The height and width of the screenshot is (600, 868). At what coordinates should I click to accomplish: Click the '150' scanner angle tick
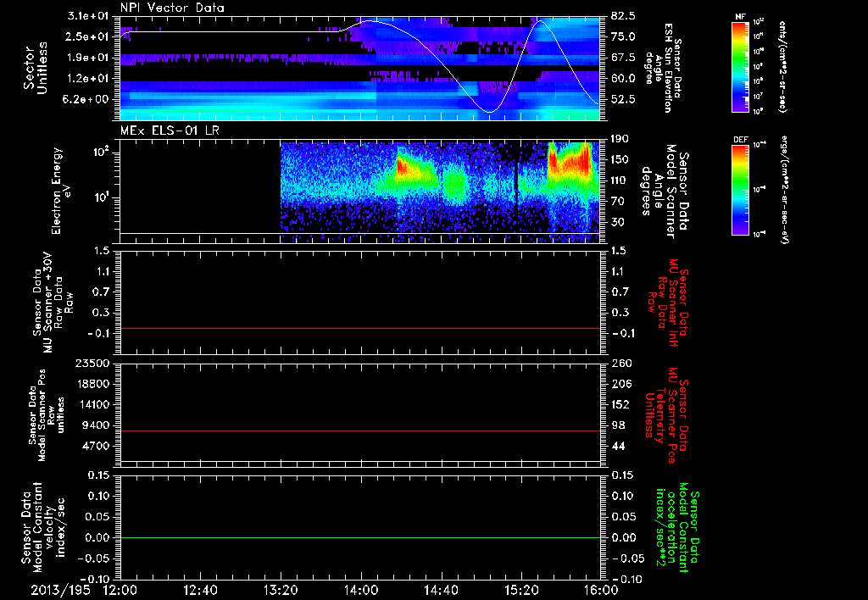pos(620,160)
